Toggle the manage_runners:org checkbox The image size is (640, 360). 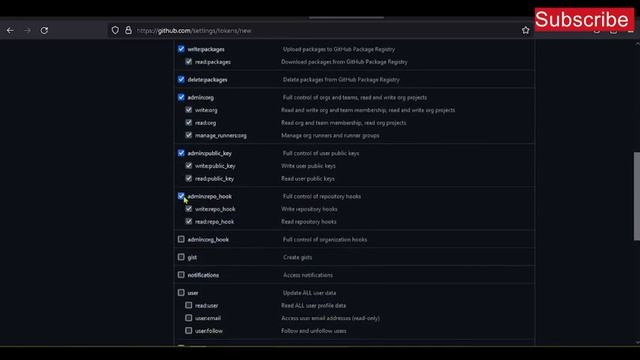[189, 135]
